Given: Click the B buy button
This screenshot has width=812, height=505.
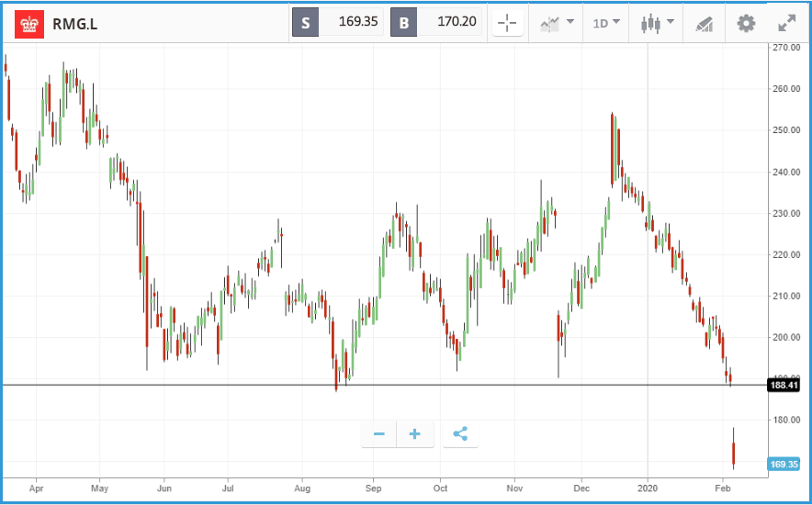Looking at the screenshot, I should [404, 22].
